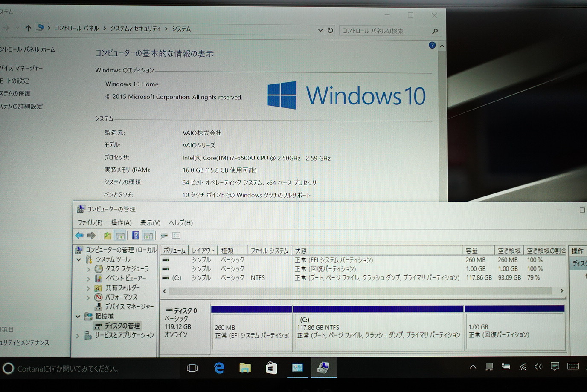Click the scroll up arrow in System window
587x392 pixels.
pyautogui.click(x=442, y=46)
